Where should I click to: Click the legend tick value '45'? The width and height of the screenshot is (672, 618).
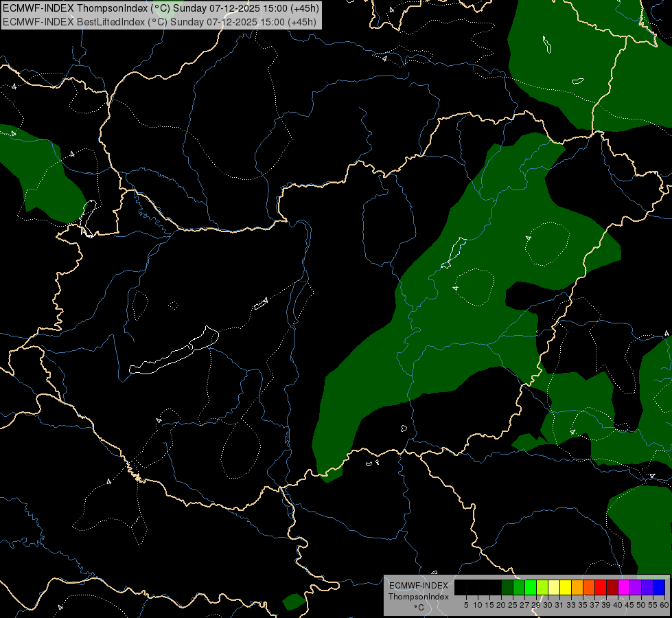click(x=629, y=605)
